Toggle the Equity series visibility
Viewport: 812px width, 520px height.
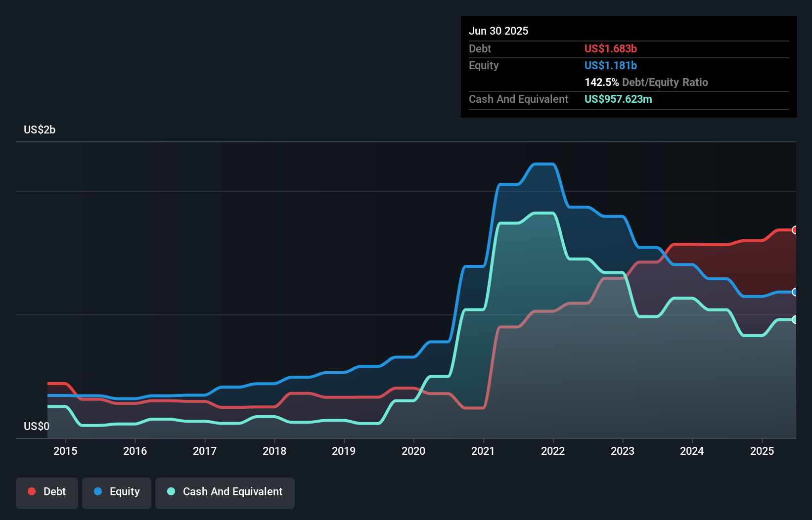(116, 491)
